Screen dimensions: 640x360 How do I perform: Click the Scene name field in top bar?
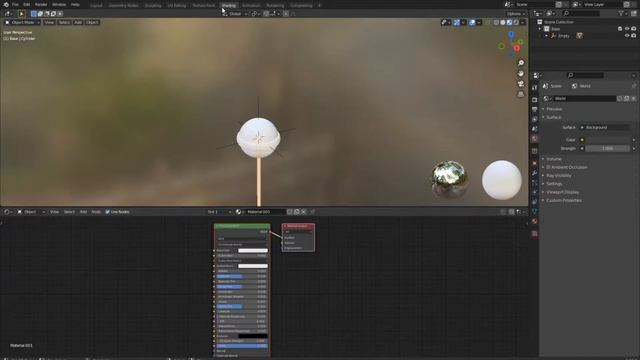[x=535, y=4]
